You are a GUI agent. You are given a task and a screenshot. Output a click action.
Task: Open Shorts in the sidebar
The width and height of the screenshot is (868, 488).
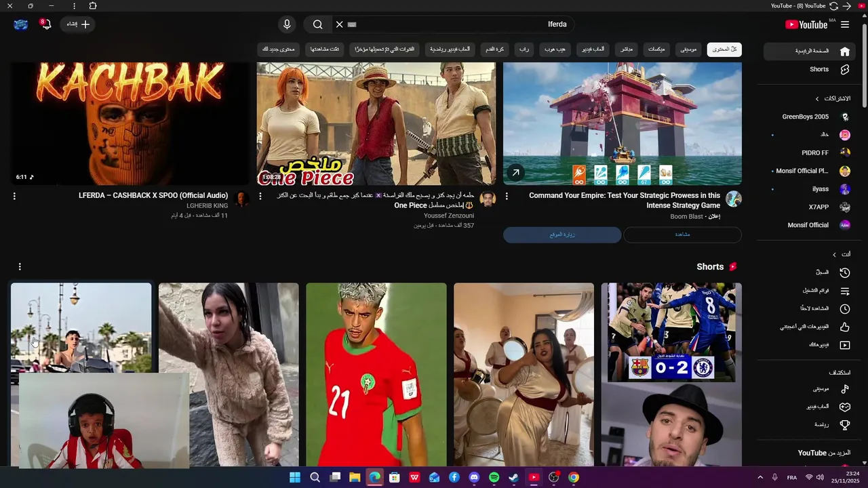click(811, 69)
